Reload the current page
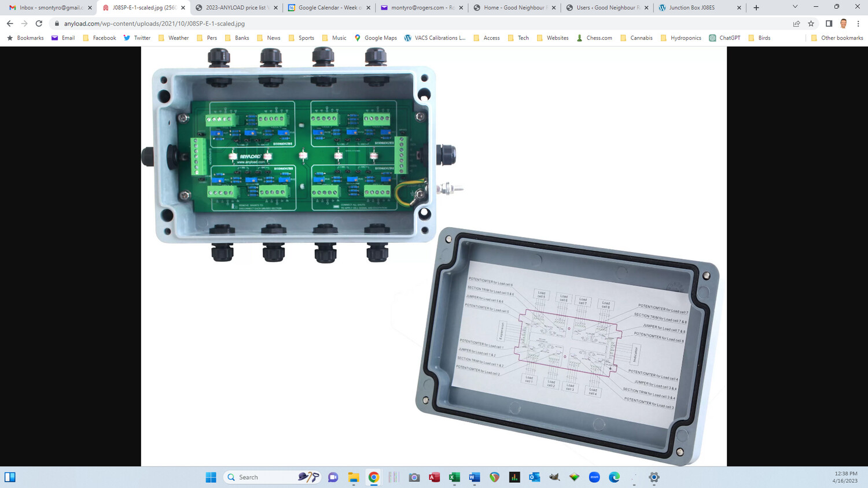 (x=39, y=24)
